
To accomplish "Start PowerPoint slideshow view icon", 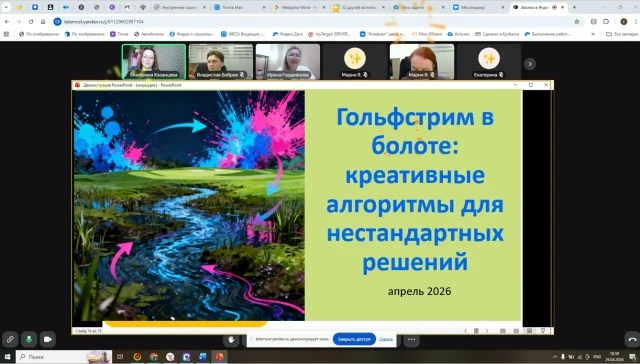I will pyautogui.click(x=543, y=331).
